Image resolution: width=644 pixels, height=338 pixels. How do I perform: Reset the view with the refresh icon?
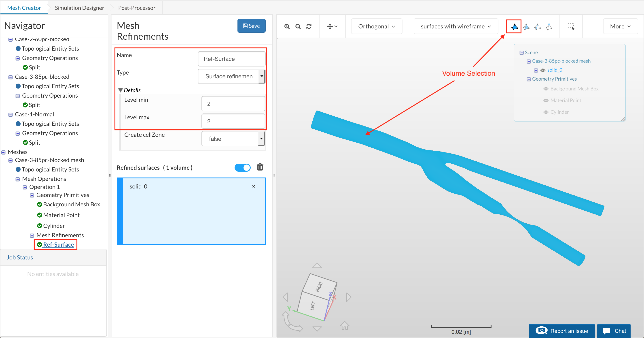(309, 26)
